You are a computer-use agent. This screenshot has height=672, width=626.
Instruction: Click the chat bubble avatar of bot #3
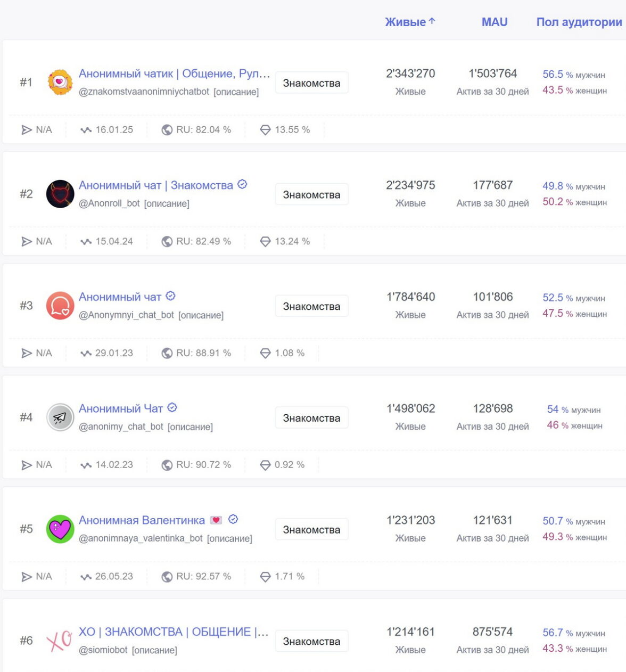(x=60, y=306)
